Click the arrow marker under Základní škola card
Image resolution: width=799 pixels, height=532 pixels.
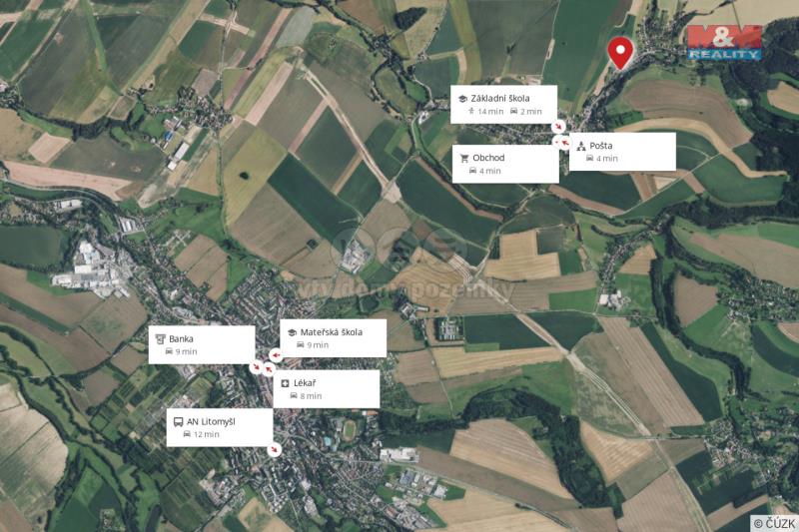click(x=559, y=126)
